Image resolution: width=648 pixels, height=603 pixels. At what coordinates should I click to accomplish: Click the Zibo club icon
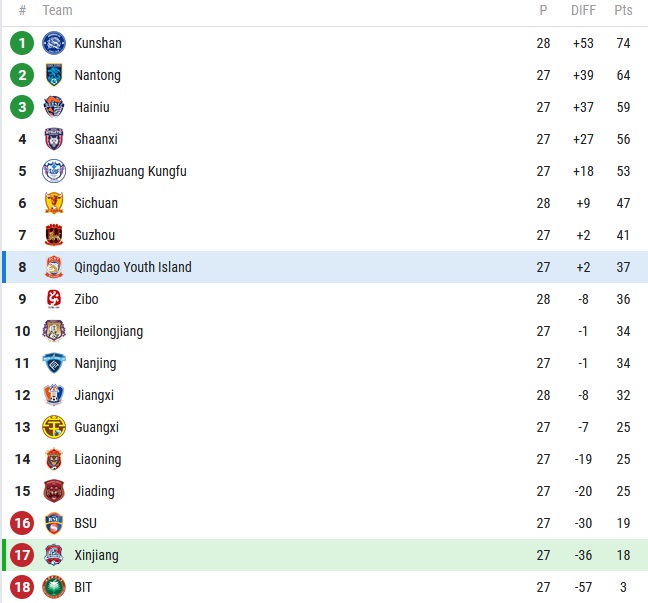click(54, 299)
